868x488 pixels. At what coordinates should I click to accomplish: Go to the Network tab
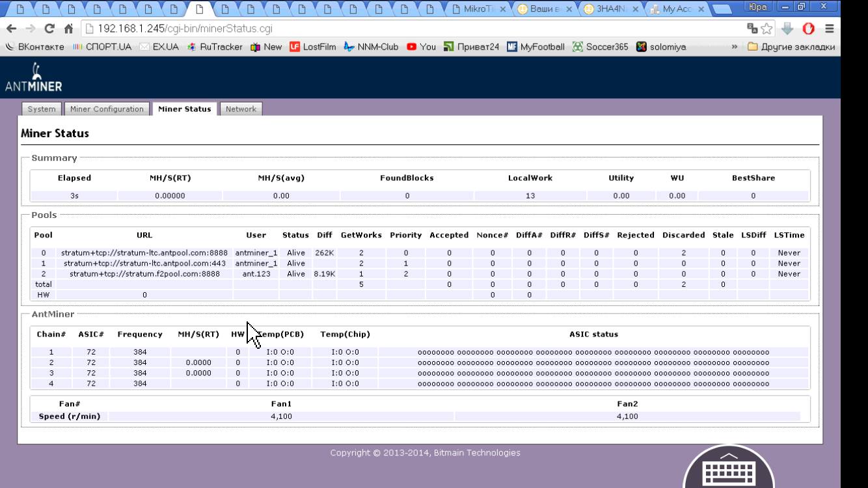tap(241, 109)
